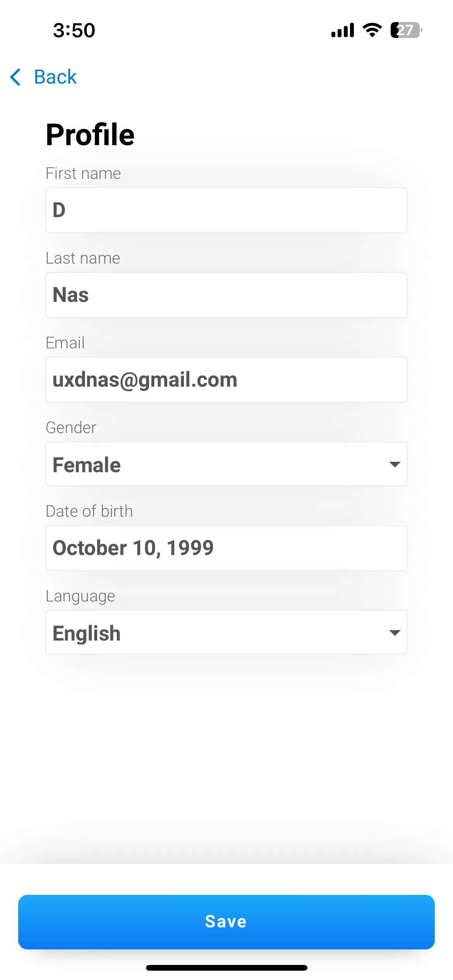453x980 pixels.
Task: Save the profile changes
Action: [226, 922]
